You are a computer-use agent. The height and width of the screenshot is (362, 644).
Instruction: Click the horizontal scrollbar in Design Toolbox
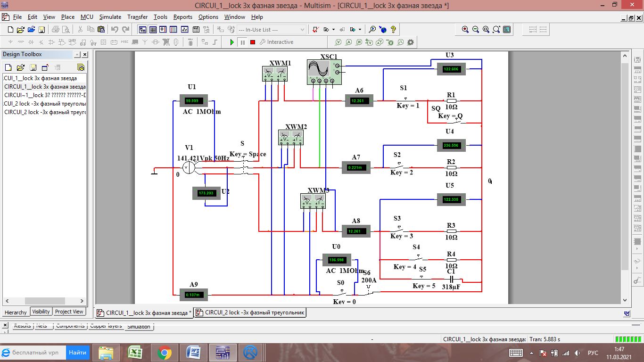[x=44, y=301]
